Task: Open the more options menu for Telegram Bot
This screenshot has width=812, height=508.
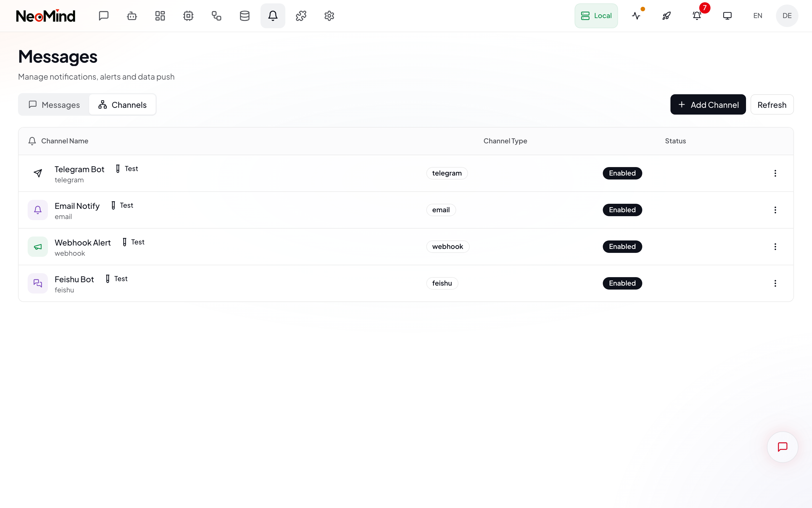Action: click(x=775, y=173)
